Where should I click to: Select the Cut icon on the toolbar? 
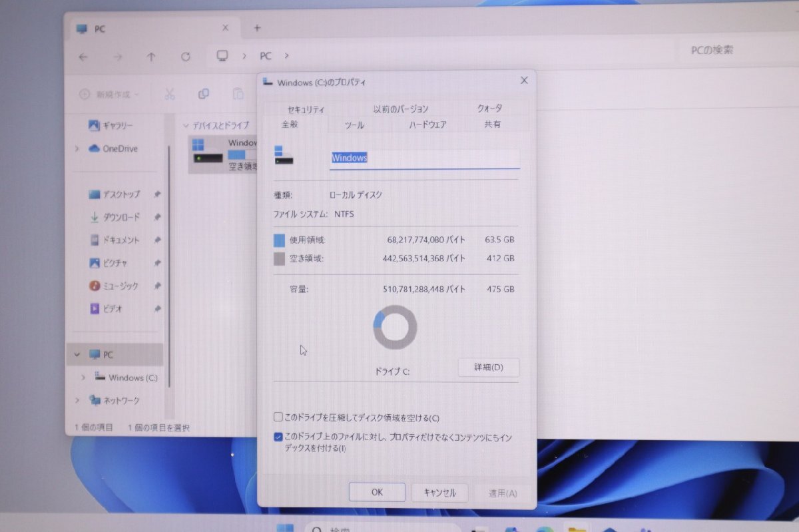[x=169, y=94]
